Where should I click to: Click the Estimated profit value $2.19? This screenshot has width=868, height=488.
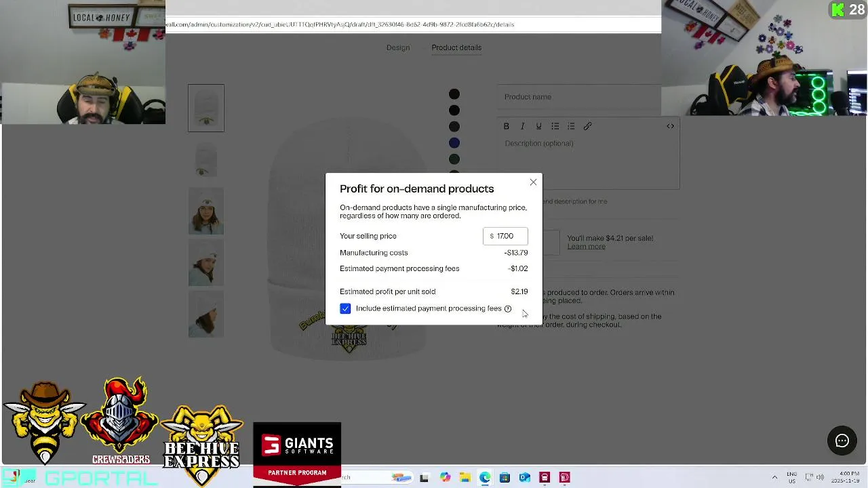coord(519,291)
